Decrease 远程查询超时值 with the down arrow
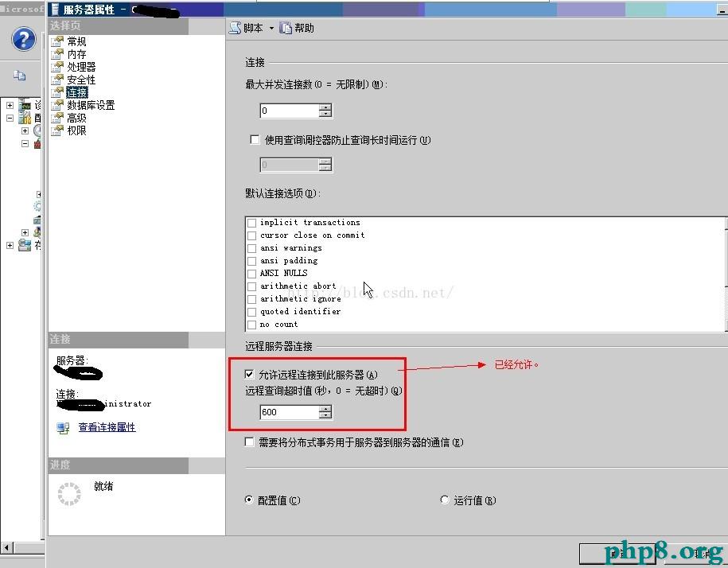 pyautogui.click(x=325, y=415)
